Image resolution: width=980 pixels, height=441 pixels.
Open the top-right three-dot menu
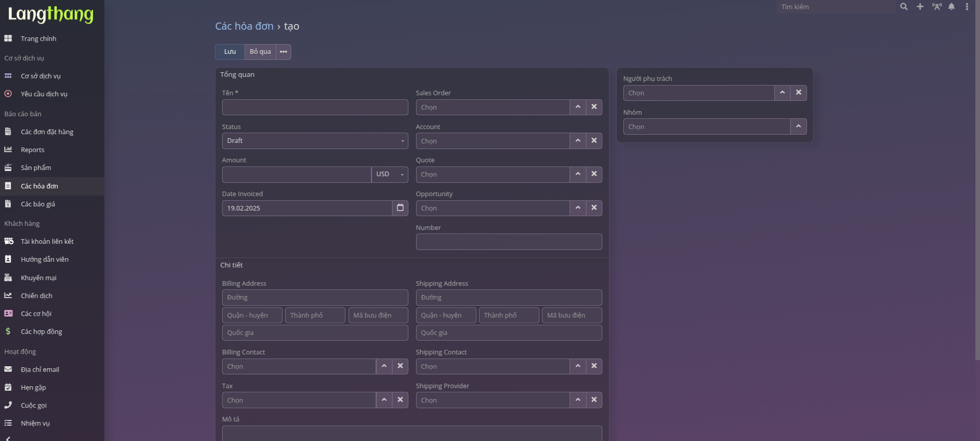[967, 7]
